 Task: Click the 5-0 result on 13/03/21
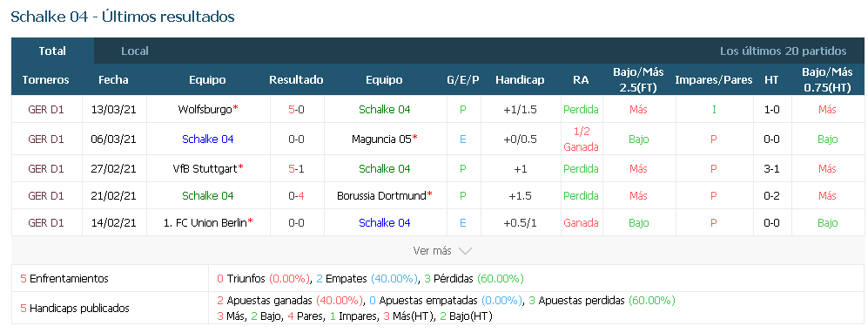coord(296,110)
